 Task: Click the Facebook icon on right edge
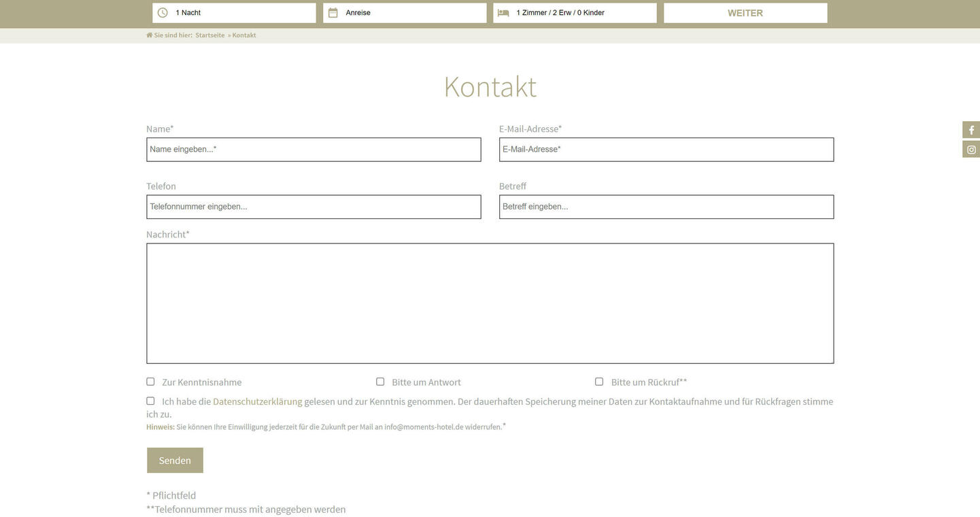[971, 130]
